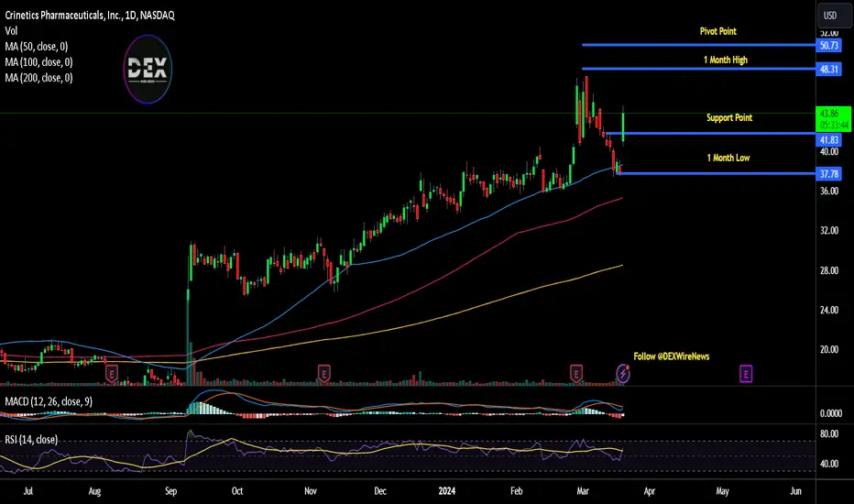The height and width of the screenshot is (504, 854).
Task: Select the Pivot Point annotation text
Action: (x=717, y=31)
